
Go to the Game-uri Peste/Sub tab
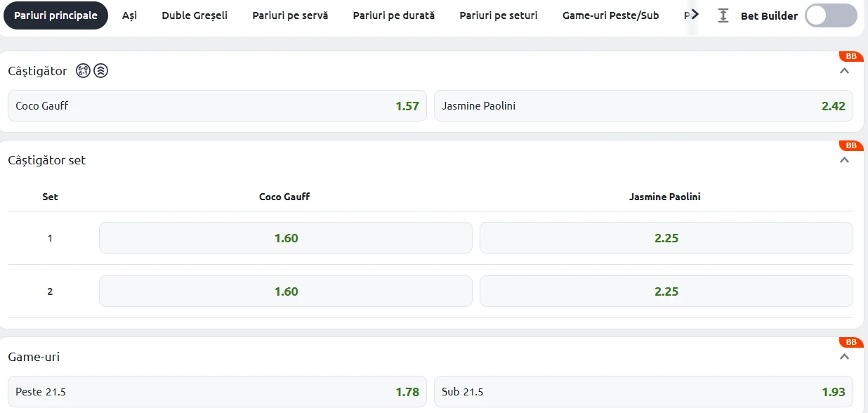pyautogui.click(x=610, y=15)
